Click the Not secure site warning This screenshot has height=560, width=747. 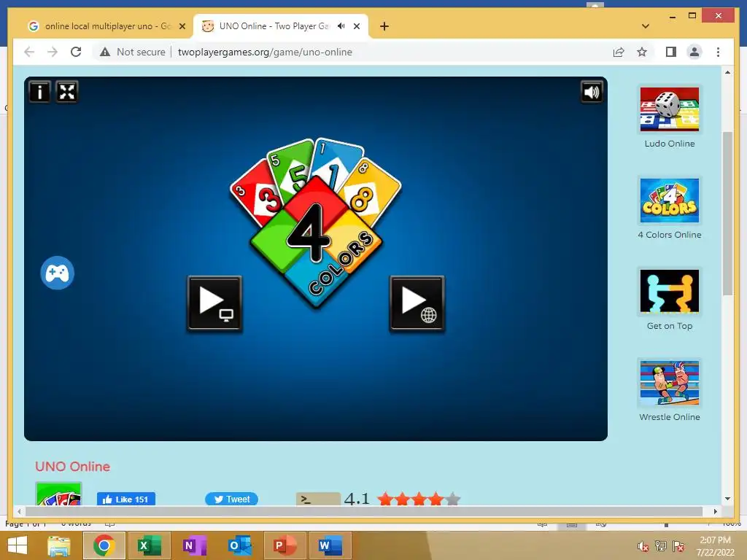coord(133,52)
